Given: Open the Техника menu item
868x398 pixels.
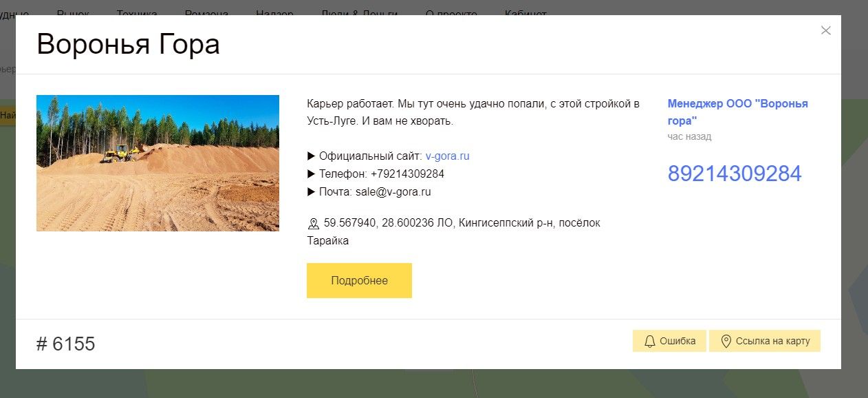Looking at the screenshot, I should [137, 12].
